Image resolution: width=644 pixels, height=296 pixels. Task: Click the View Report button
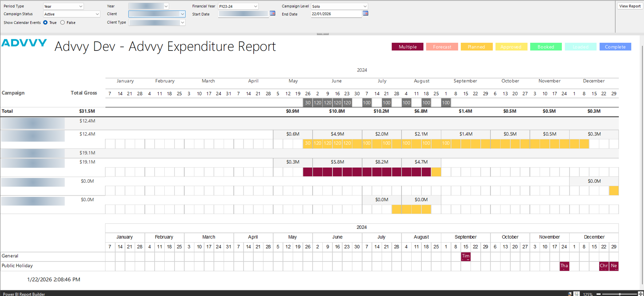[630, 6]
